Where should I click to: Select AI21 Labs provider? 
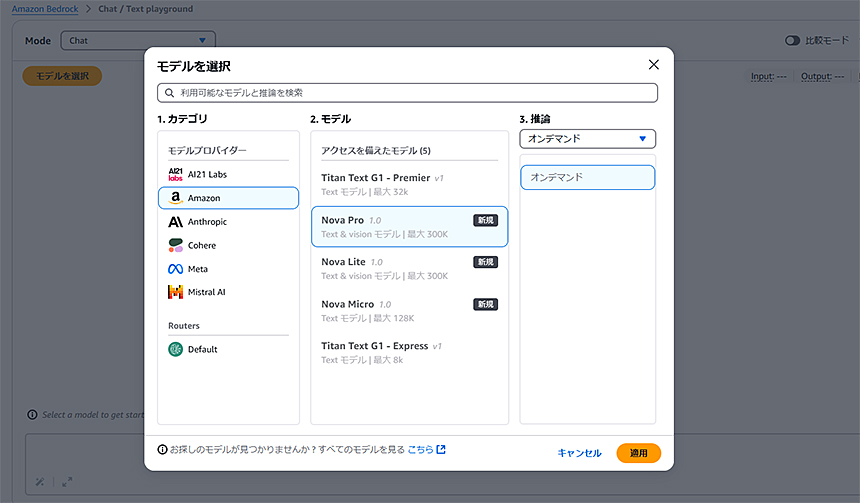click(228, 174)
